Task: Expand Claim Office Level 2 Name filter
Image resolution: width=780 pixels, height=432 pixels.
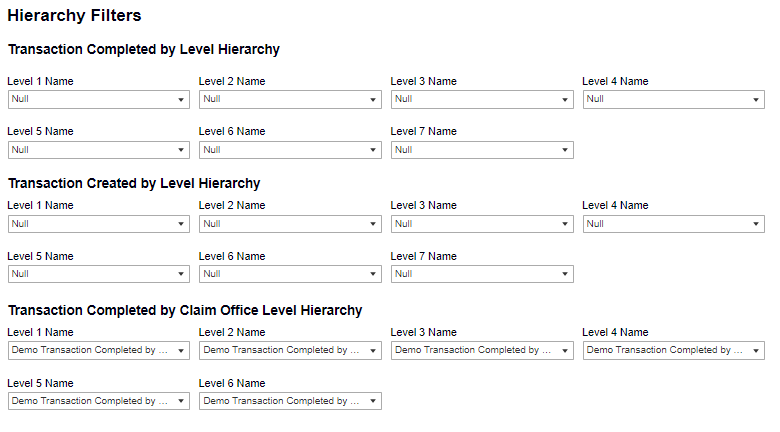Action: pos(290,350)
